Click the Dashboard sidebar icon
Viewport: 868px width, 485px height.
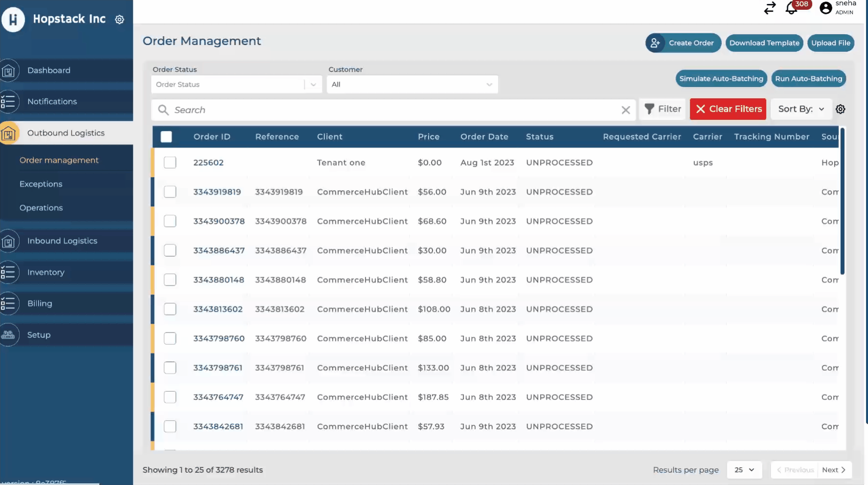[9, 71]
